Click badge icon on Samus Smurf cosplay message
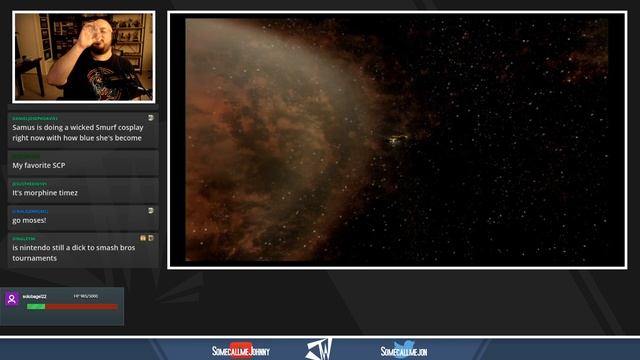This screenshot has width=640, height=360. pos(151,118)
